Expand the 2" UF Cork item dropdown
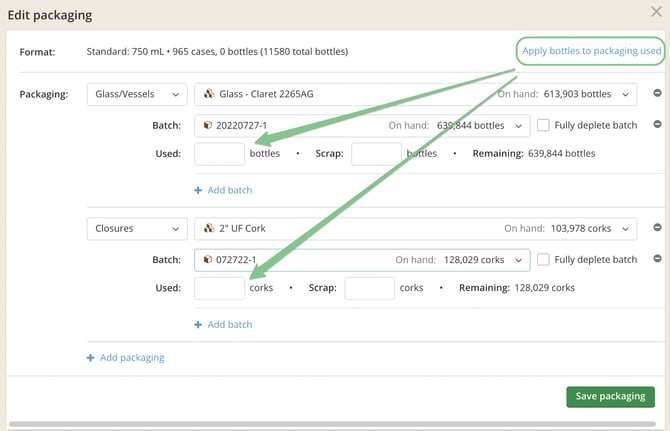Screen dimensions: 670x431 (415, 228)
